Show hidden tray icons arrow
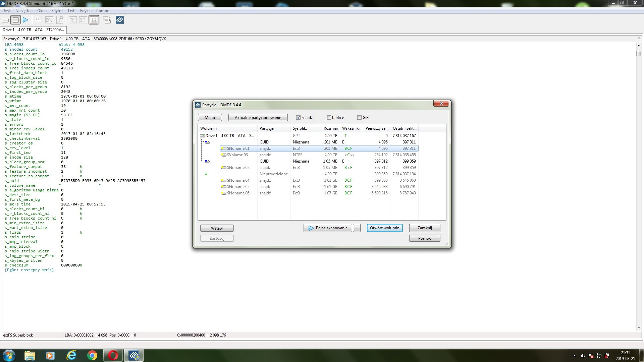Screen dimensions: 644x362 click(575, 356)
